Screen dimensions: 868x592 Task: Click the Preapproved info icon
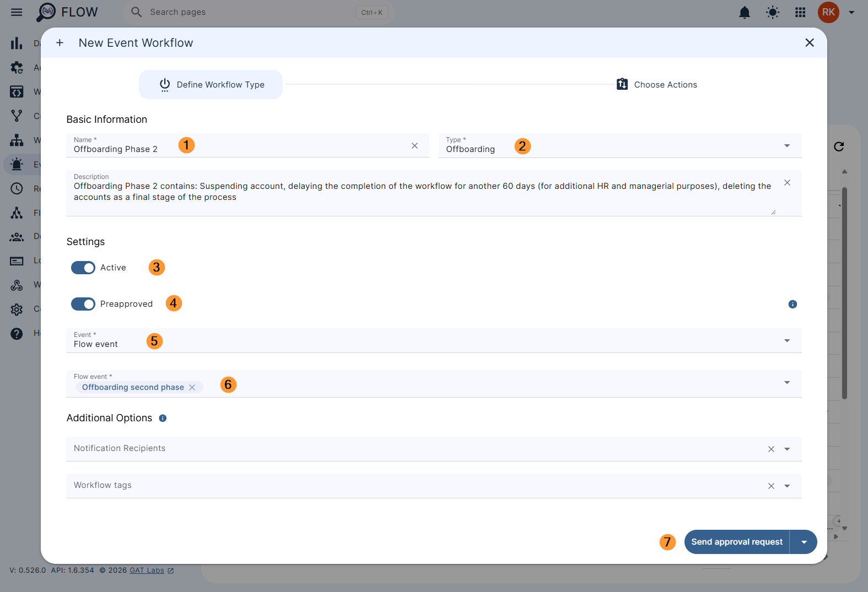coord(792,304)
